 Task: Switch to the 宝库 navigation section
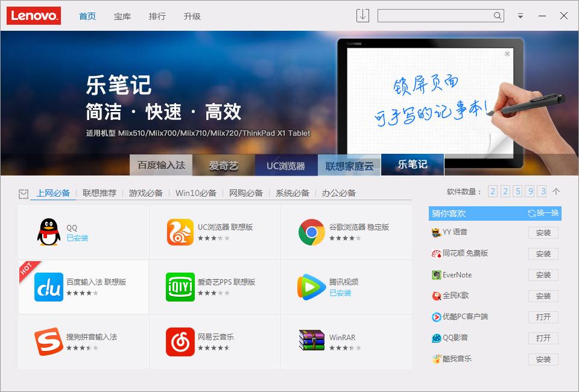(x=122, y=16)
